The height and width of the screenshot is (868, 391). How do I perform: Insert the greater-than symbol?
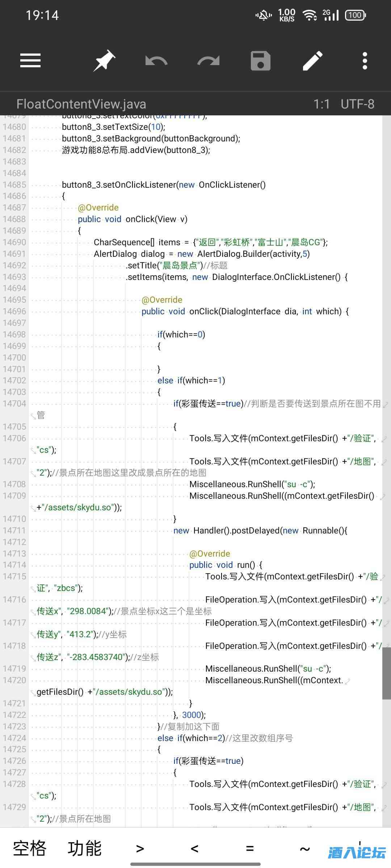pos(140,848)
